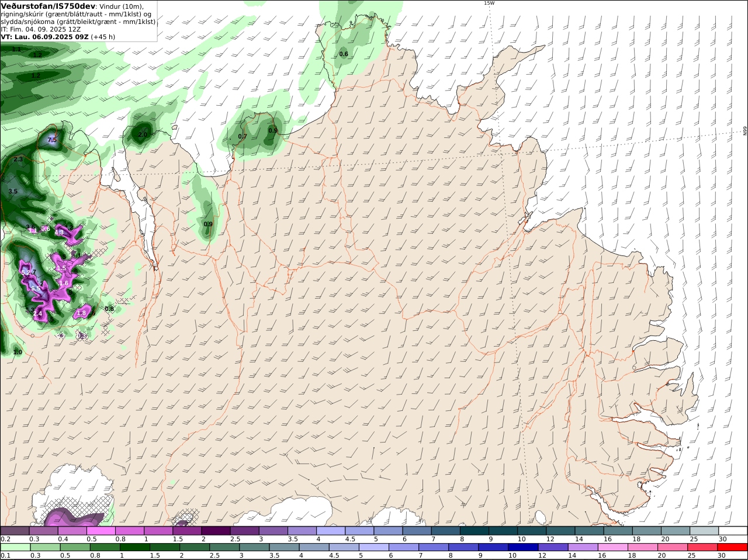Click the 66N latitude label
748x560 pixels.
coord(745,130)
